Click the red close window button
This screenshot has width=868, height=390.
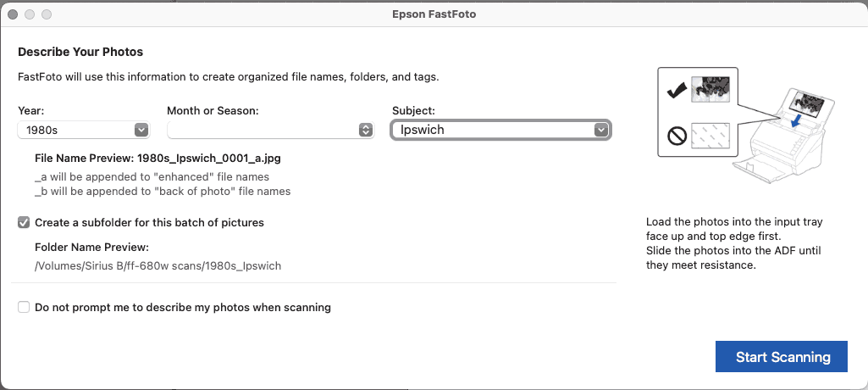coord(13,14)
